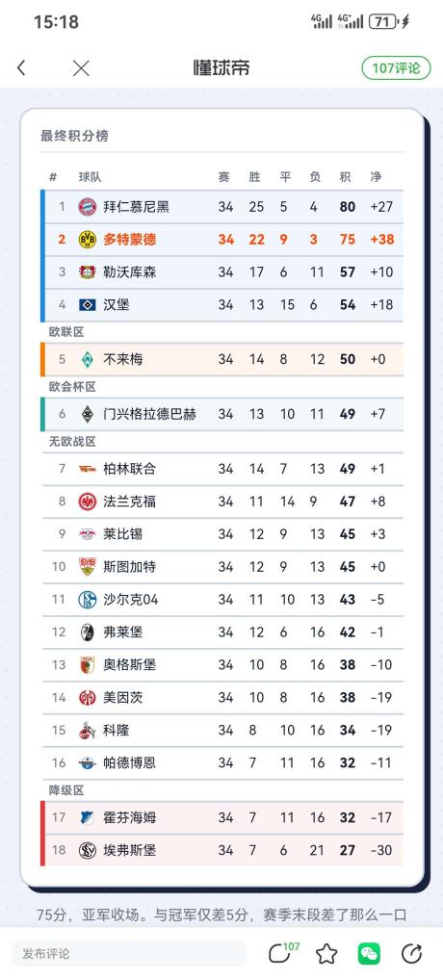Select the 埃弗斯堡 row in relegation zone

pyautogui.click(x=221, y=850)
